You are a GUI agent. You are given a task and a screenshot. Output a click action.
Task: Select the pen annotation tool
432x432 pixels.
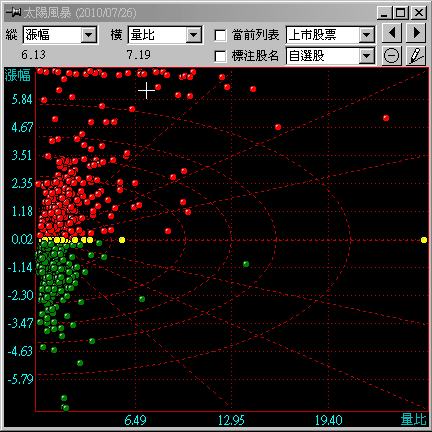(x=416, y=55)
